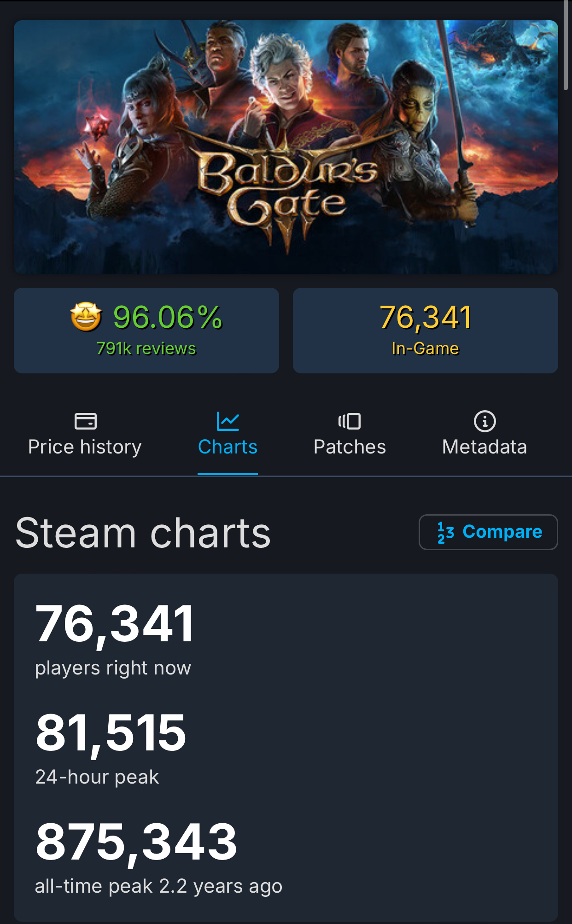This screenshot has height=924, width=572.
Task: Select the 81,515 24-hour peak stat
Action: pos(111,733)
